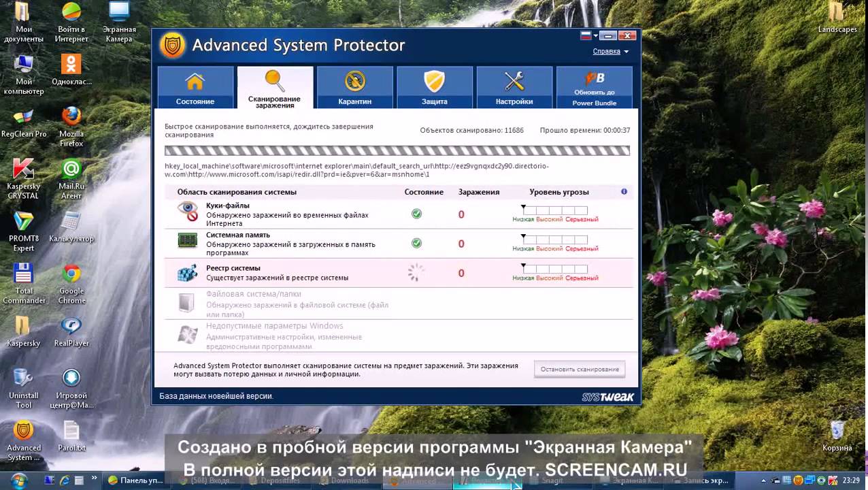Click the База данных новейшей версии status
868x490 pixels.
[x=216, y=396]
